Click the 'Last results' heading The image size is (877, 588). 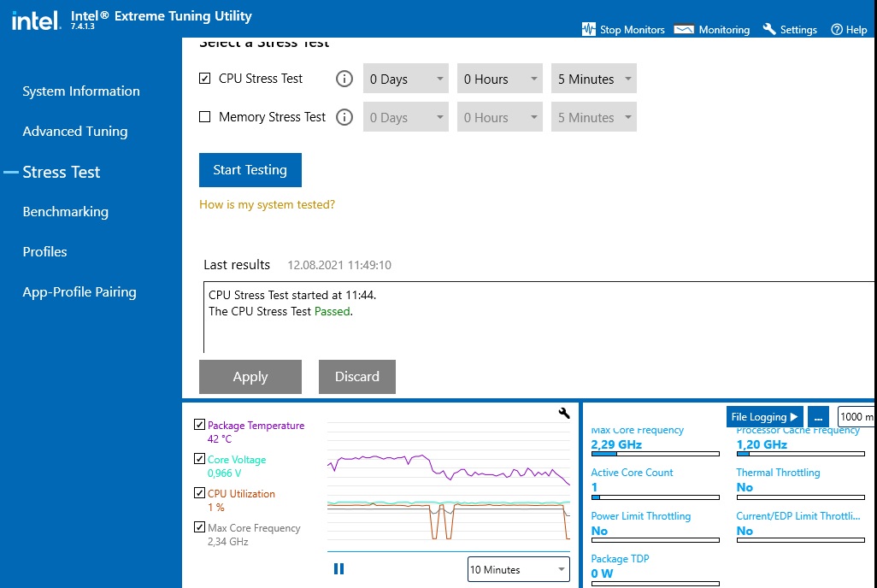pos(237,265)
